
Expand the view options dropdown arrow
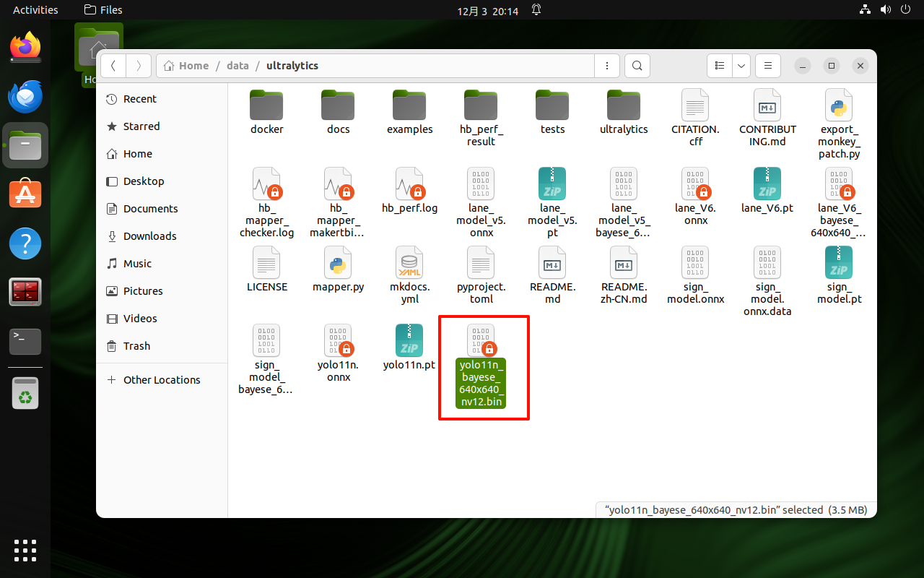[741, 66]
